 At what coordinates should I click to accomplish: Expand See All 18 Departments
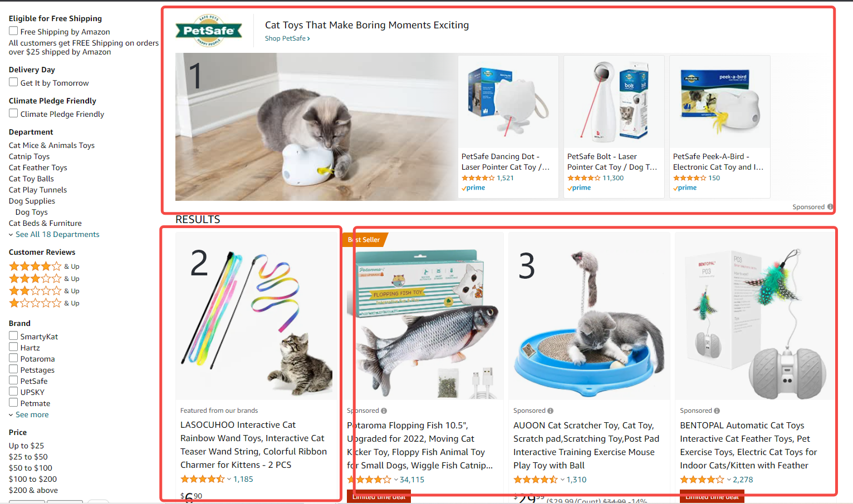(x=54, y=235)
